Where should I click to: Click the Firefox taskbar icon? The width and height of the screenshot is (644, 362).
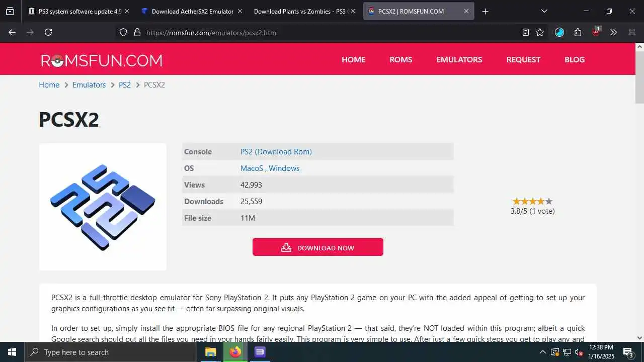pos(235,352)
